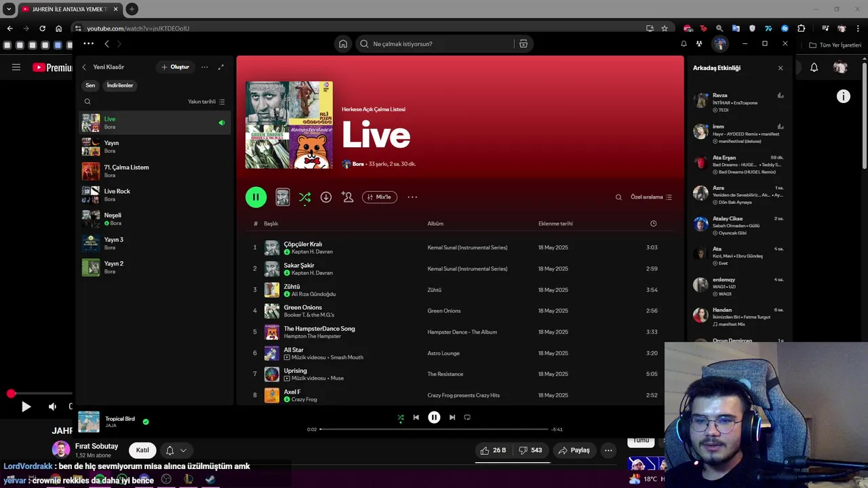
Task: Sort tracks by Başlık column
Action: tap(271, 224)
